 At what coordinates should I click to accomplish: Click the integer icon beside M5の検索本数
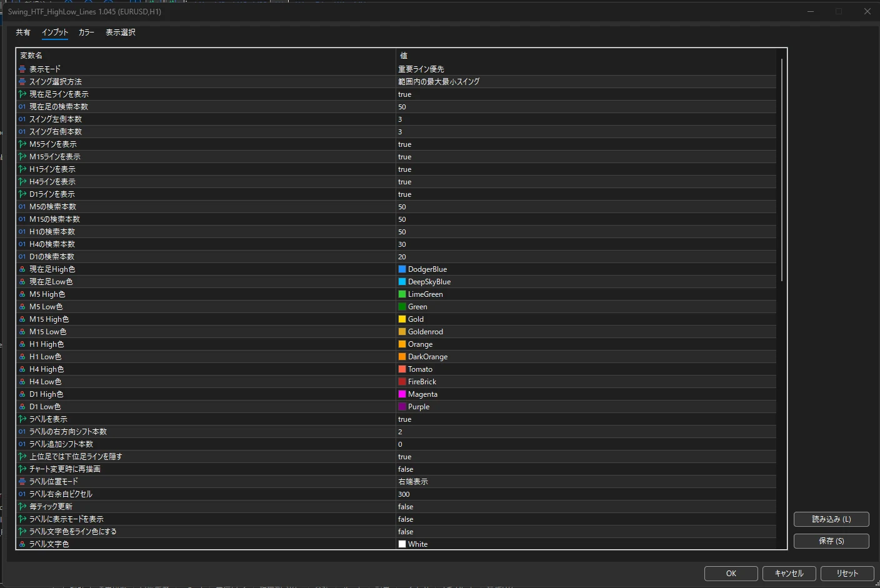click(22, 207)
